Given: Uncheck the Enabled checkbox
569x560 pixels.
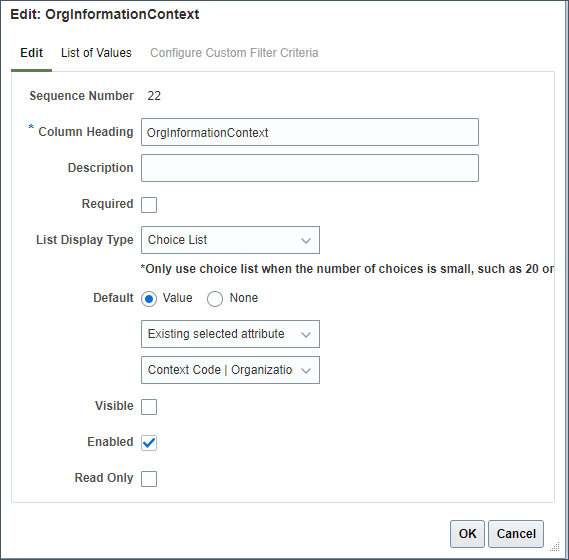Looking at the screenshot, I should tap(149, 443).
